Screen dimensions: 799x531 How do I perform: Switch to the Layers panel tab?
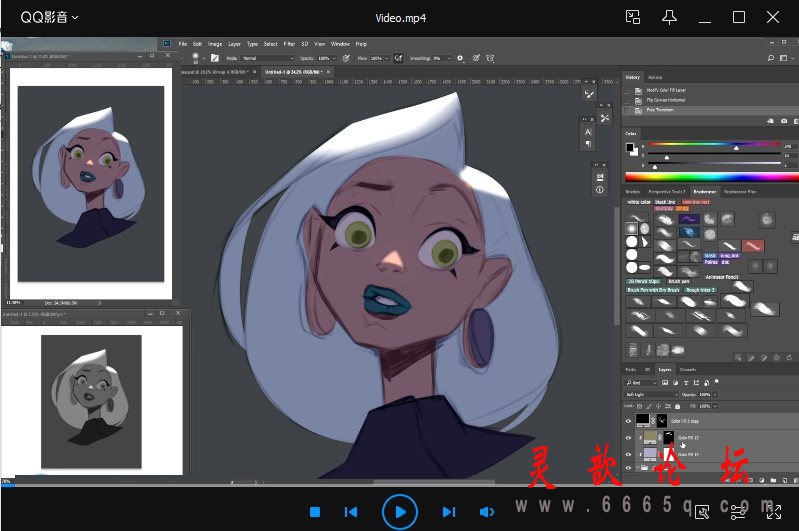pos(664,369)
